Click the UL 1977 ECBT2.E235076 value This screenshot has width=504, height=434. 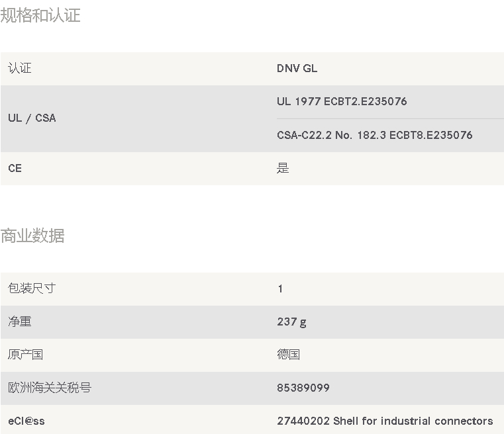click(342, 101)
